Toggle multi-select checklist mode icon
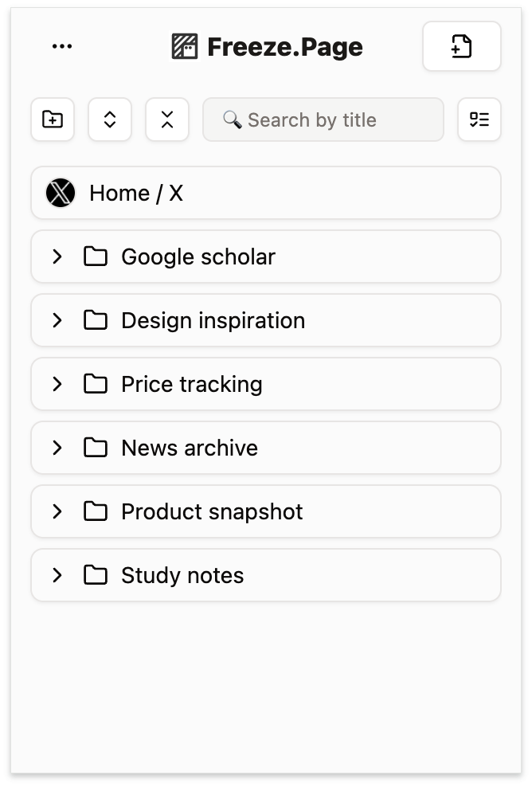Screen dimensions: 532x787 [479, 119]
